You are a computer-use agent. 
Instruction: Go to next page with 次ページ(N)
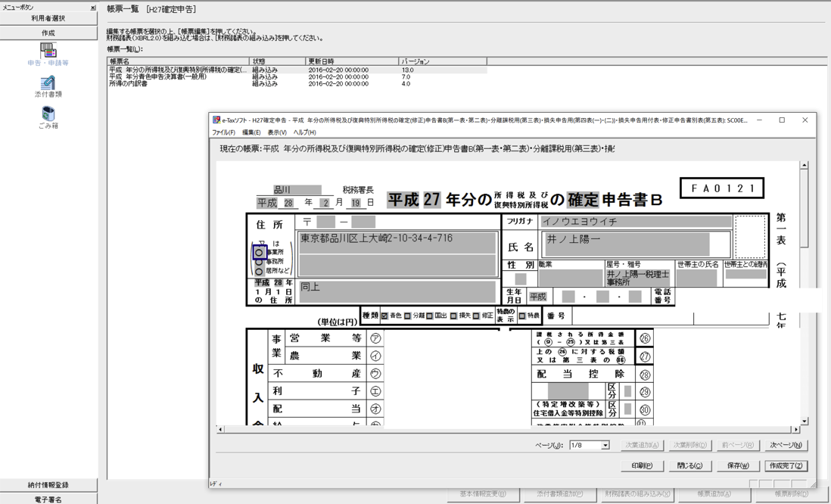786,446
